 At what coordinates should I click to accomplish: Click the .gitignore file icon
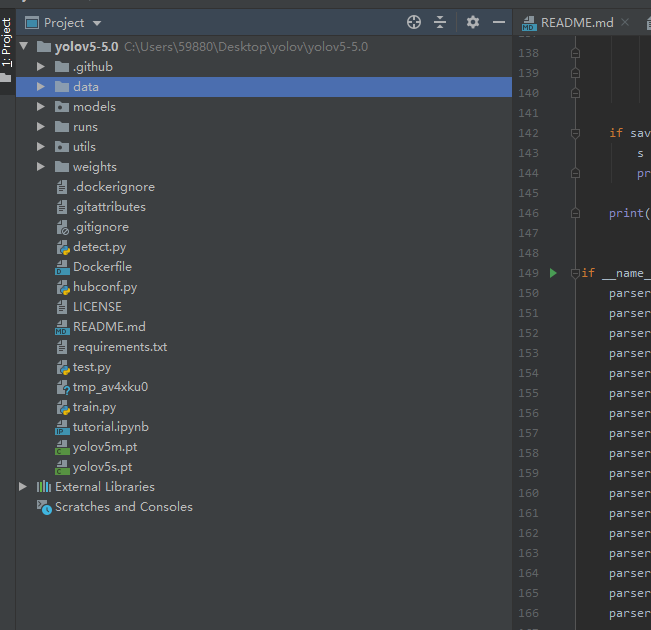coord(62,227)
